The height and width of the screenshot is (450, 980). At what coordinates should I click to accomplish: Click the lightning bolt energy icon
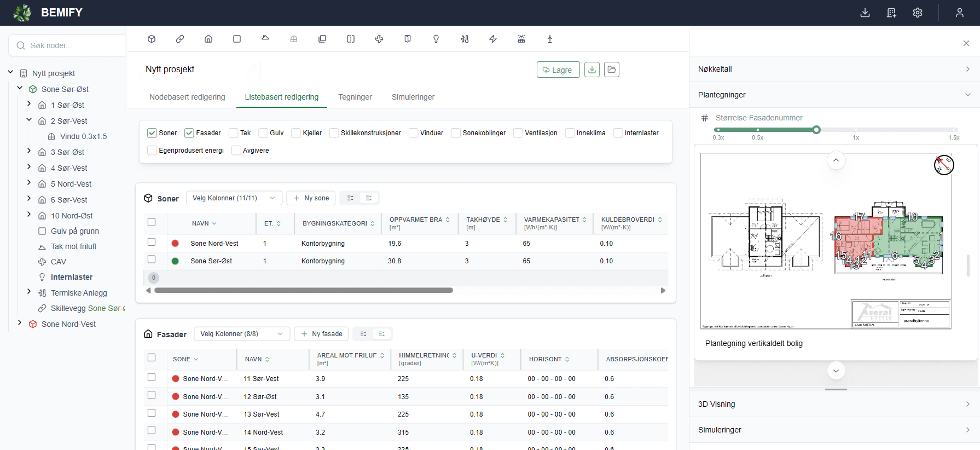pos(493,39)
